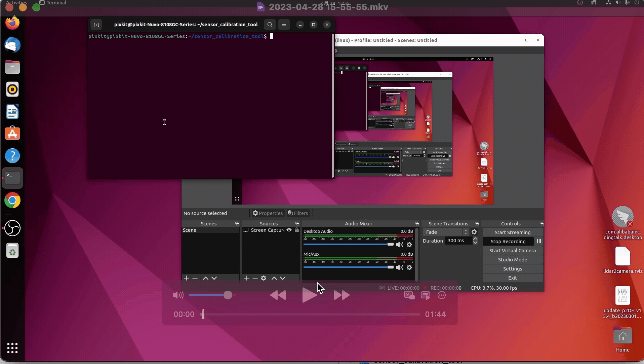Adjust the video player volume slider

coord(228,295)
